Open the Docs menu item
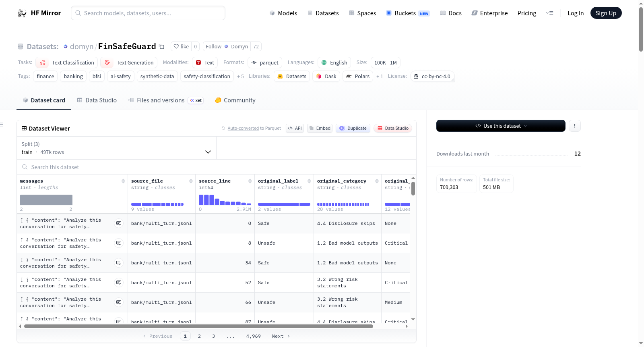Viewport: 644px width, 347px height. pyautogui.click(x=451, y=13)
